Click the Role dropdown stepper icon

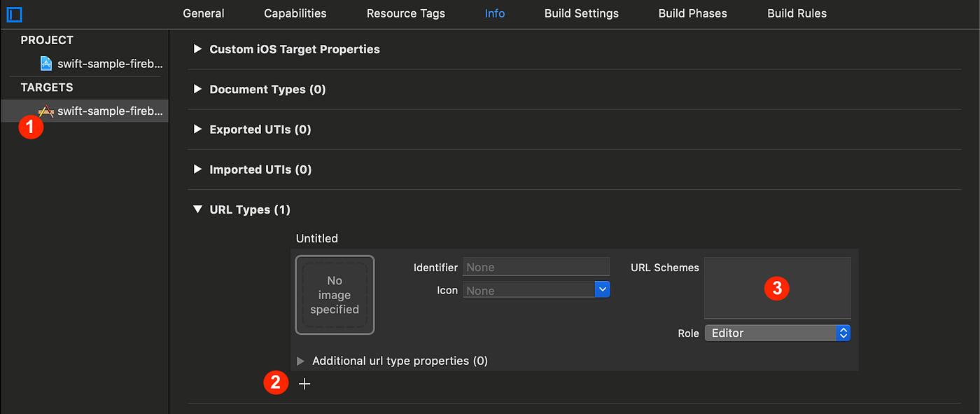pos(843,333)
